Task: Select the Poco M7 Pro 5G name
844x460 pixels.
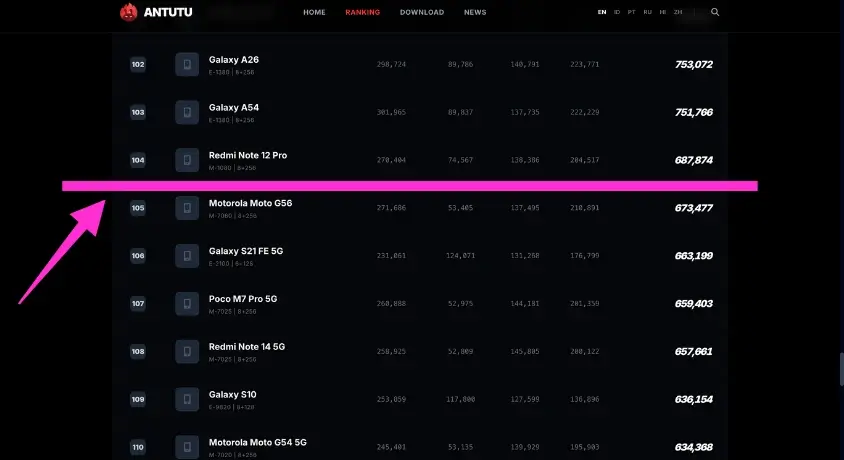Action: 243,299
